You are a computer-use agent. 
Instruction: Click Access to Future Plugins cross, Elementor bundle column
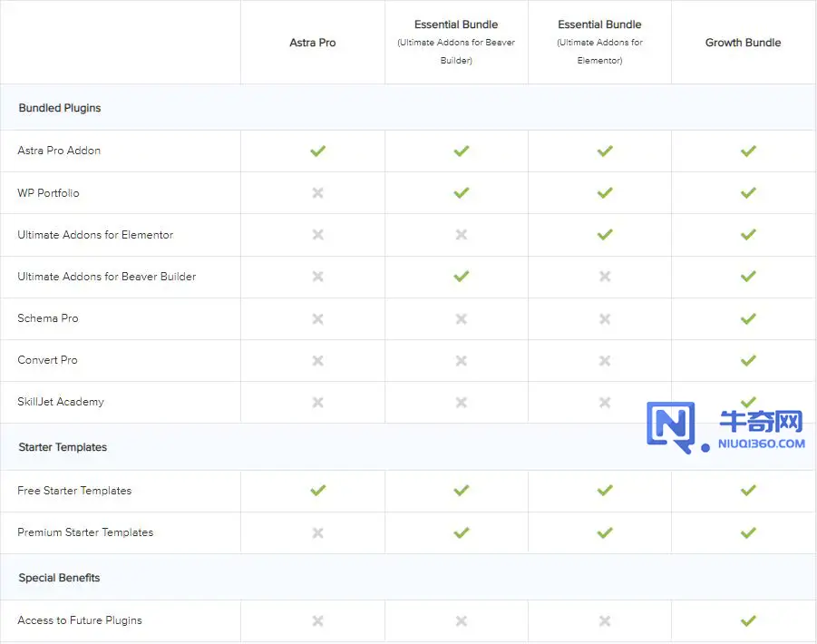[x=605, y=621]
